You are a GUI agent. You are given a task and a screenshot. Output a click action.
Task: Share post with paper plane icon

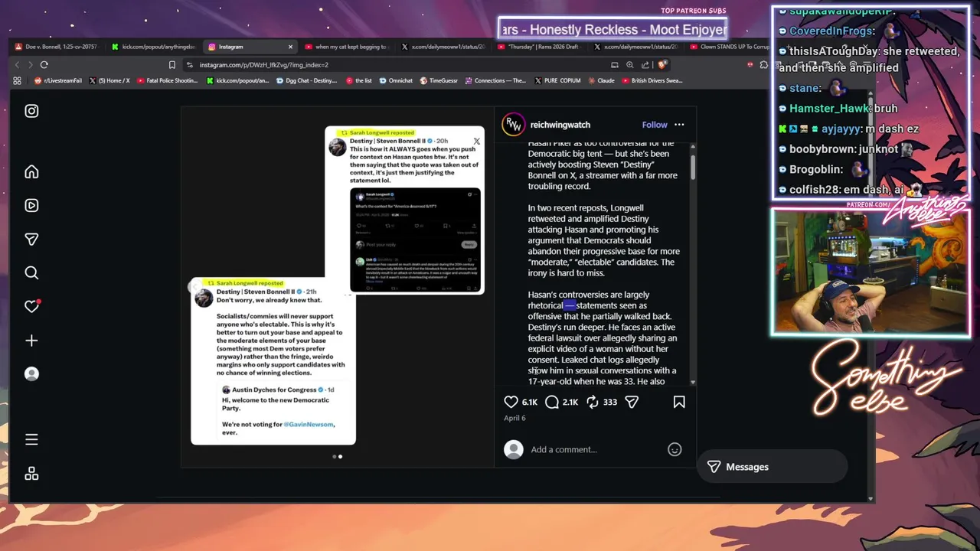(x=632, y=402)
